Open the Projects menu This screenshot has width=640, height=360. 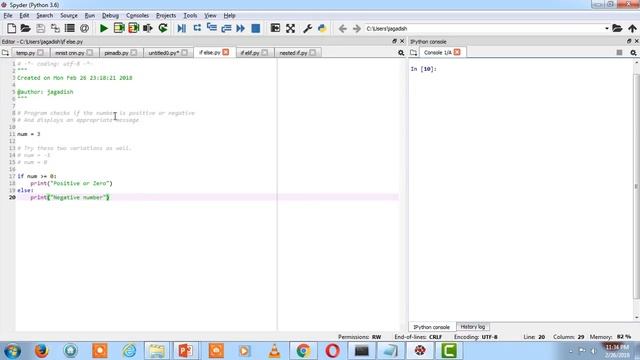[x=166, y=16]
